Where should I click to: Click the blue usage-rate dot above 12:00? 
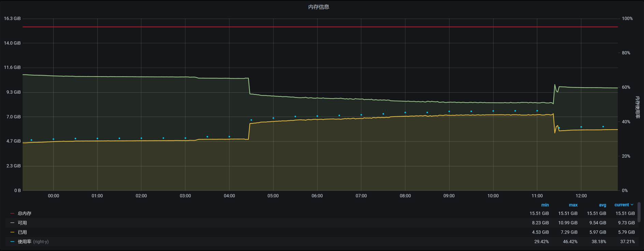point(581,127)
